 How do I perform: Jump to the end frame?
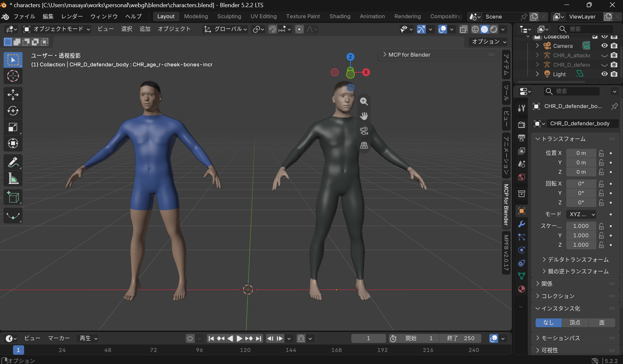[x=259, y=339]
